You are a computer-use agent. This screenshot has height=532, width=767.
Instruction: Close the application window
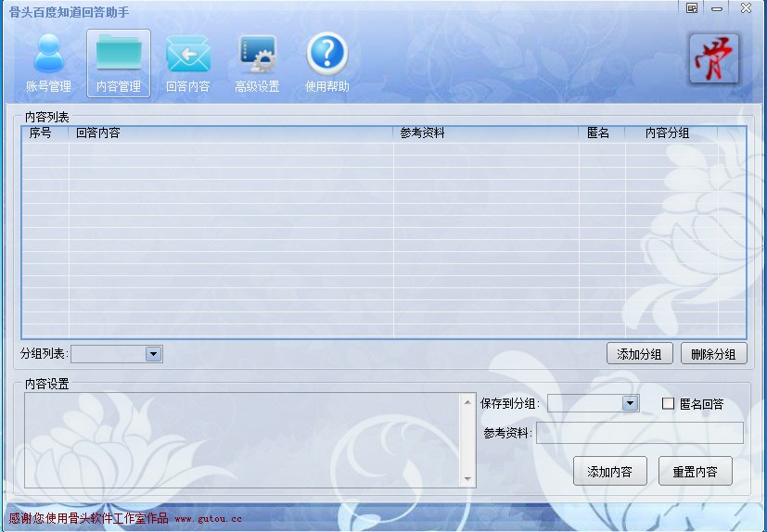pos(746,7)
